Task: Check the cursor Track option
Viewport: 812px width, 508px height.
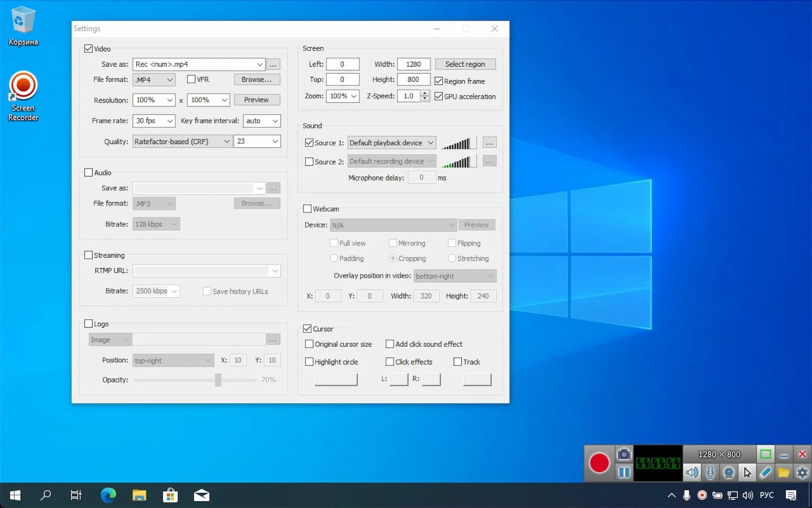Action: tap(457, 362)
